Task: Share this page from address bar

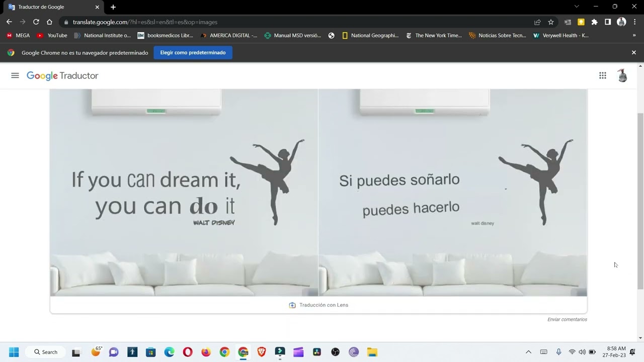Action: pyautogui.click(x=537, y=22)
